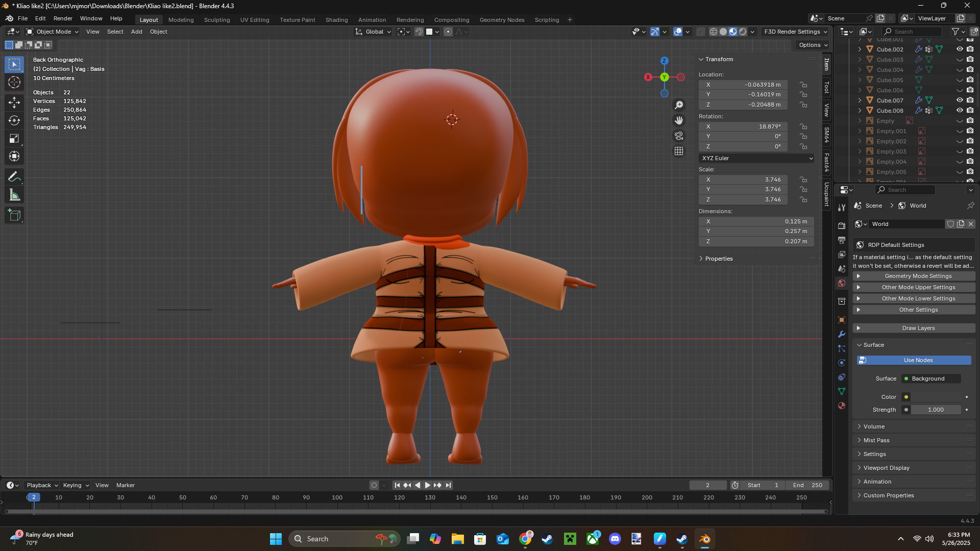Screen dimensions: 980x551
Task: Activate the Measure tool
Action: (x=14, y=195)
